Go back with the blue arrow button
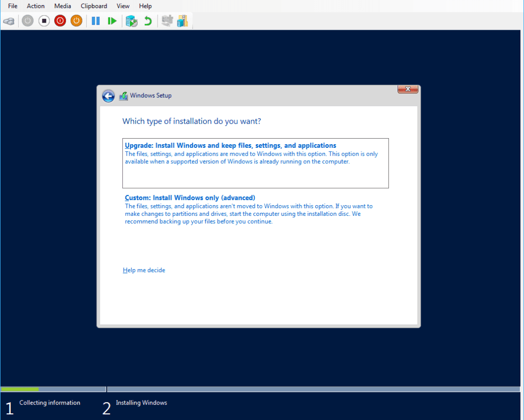 108,96
